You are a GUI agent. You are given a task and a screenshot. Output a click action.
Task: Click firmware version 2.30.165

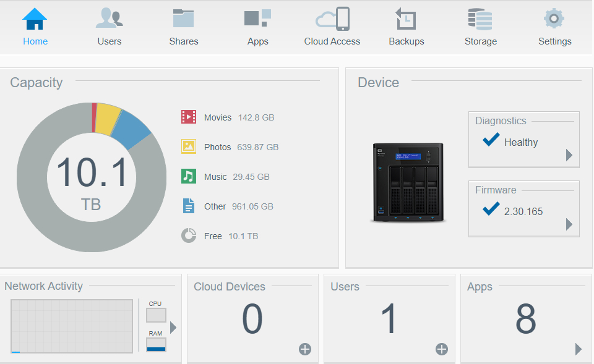[x=523, y=211]
